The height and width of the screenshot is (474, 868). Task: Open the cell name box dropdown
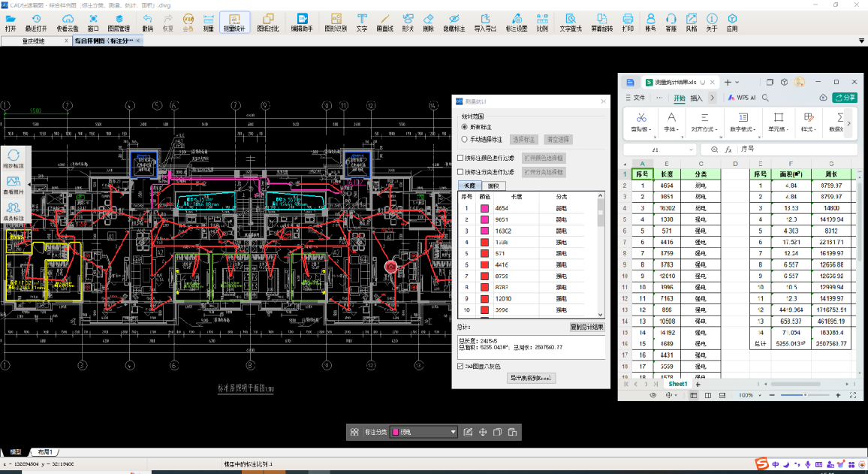click(691, 149)
